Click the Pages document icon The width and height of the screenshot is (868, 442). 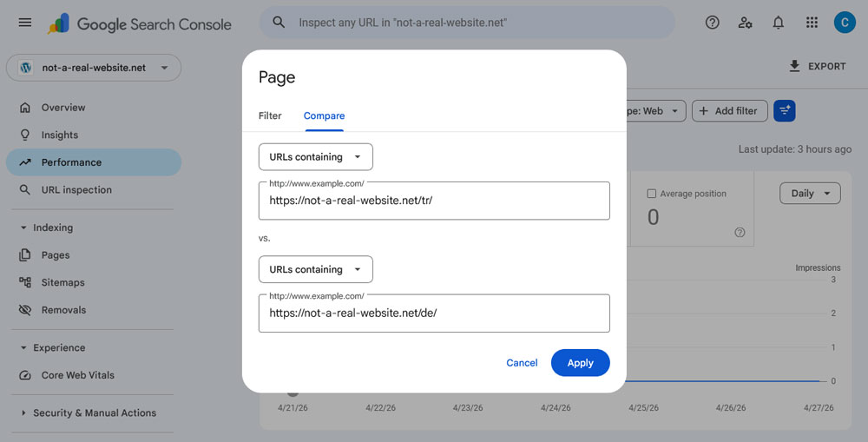tap(25, 254)
